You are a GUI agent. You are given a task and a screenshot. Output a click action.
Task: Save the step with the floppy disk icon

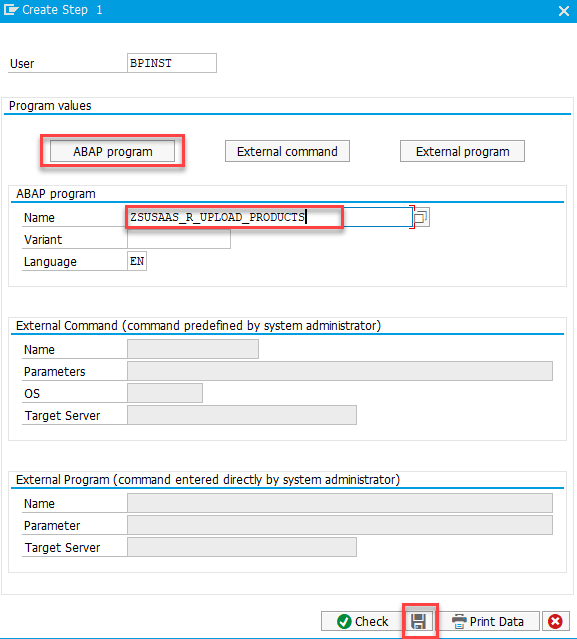(x=418, y=621)
